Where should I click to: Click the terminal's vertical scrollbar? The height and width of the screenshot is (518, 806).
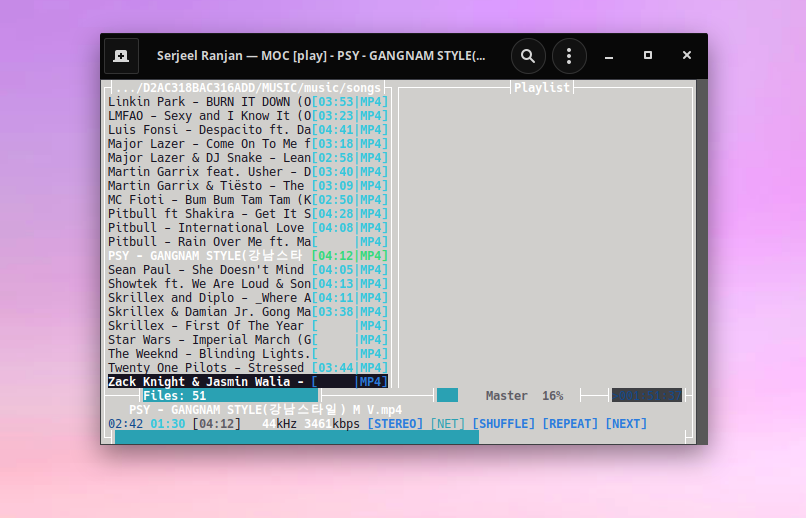[702, 262]
